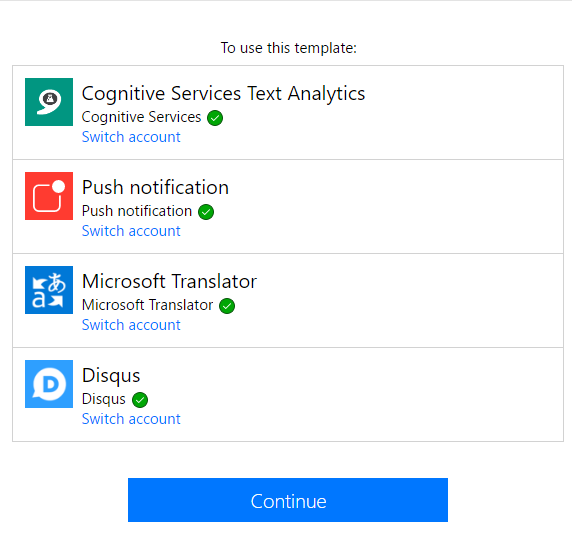Click the red Push notification icon
The width and height of the screenshot is (572, 533).
(49, 196)
